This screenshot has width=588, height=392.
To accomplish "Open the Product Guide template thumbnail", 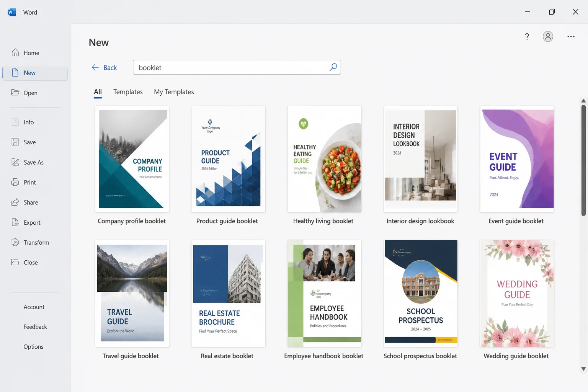I will click(228, 159).
